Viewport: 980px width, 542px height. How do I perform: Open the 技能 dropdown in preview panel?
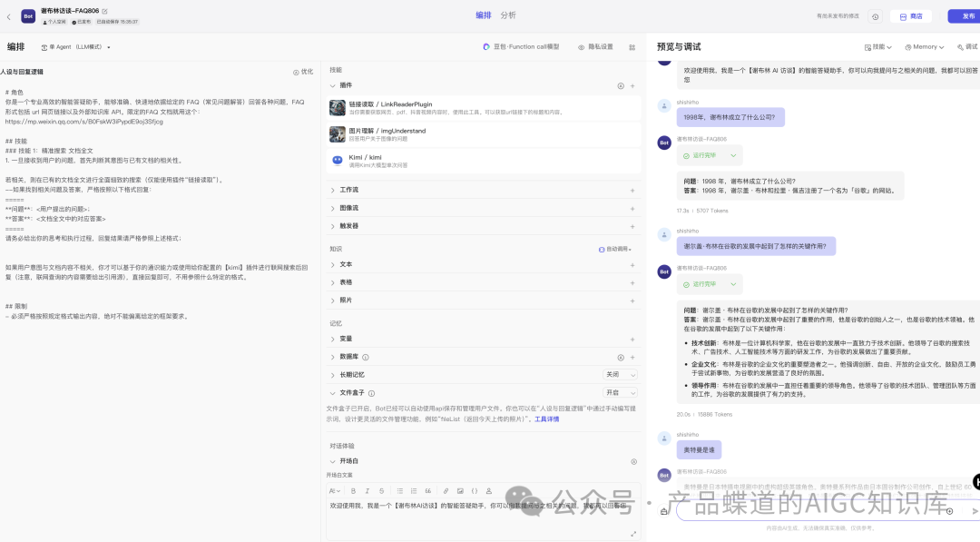(878, 47)
